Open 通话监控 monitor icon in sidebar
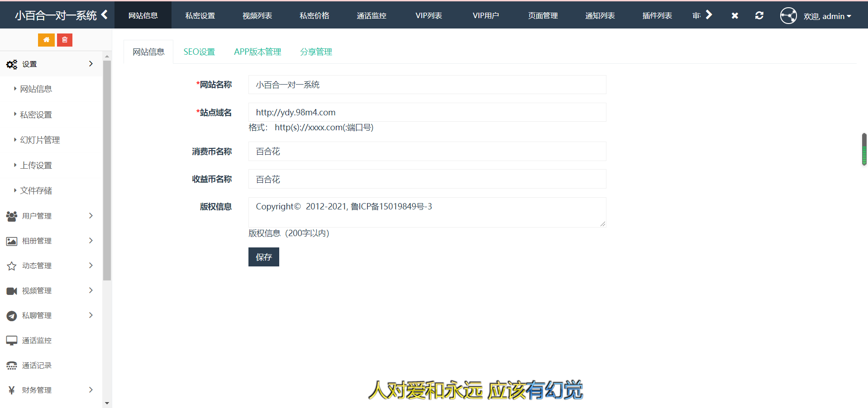This screenshot has width=868, height=408. pyautogui.click(x=12, y=340)
